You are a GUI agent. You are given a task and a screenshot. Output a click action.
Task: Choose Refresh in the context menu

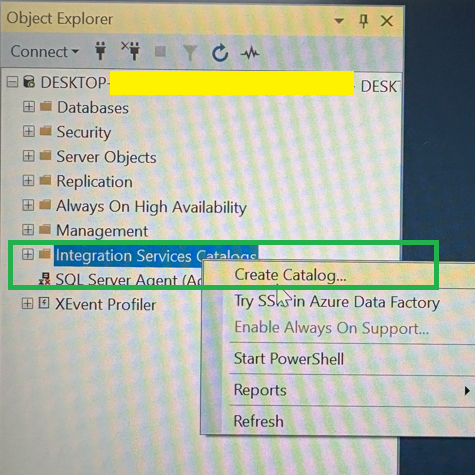(338, 421)
